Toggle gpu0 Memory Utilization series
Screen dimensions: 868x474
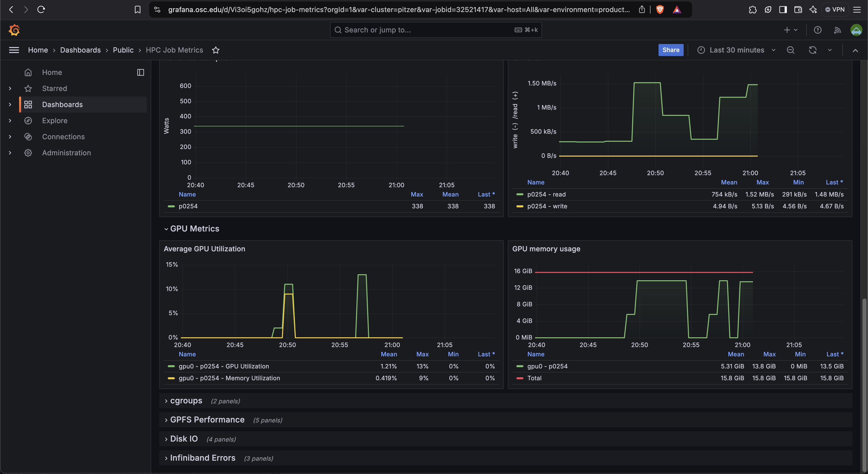tap(229, 378)
